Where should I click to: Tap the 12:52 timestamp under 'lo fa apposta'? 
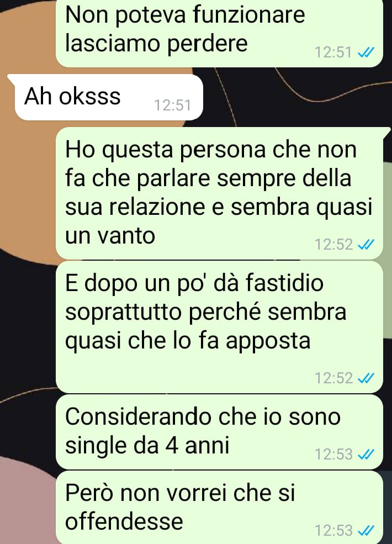(x=333, y=378)
